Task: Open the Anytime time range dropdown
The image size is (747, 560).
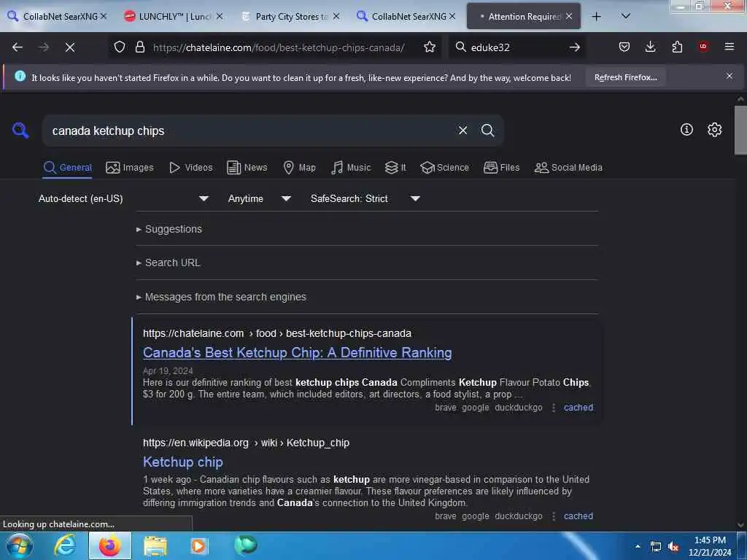Action: [x=260, y=198]
